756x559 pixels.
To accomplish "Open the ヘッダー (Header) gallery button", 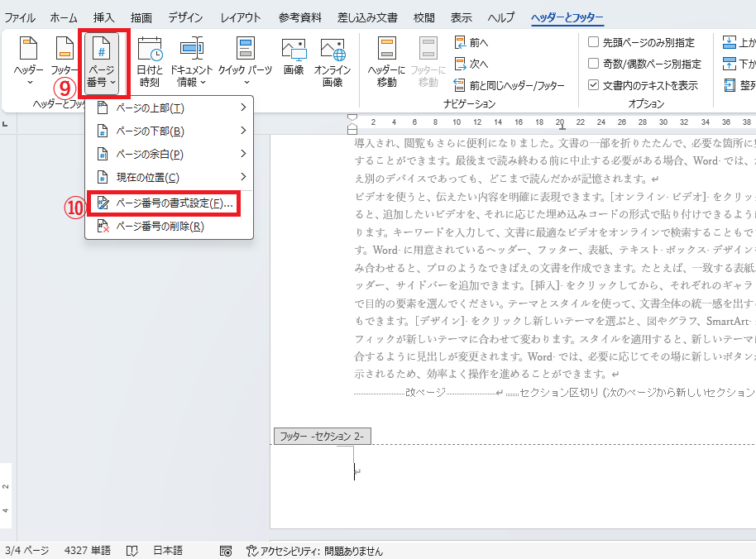I will (28, 62).
